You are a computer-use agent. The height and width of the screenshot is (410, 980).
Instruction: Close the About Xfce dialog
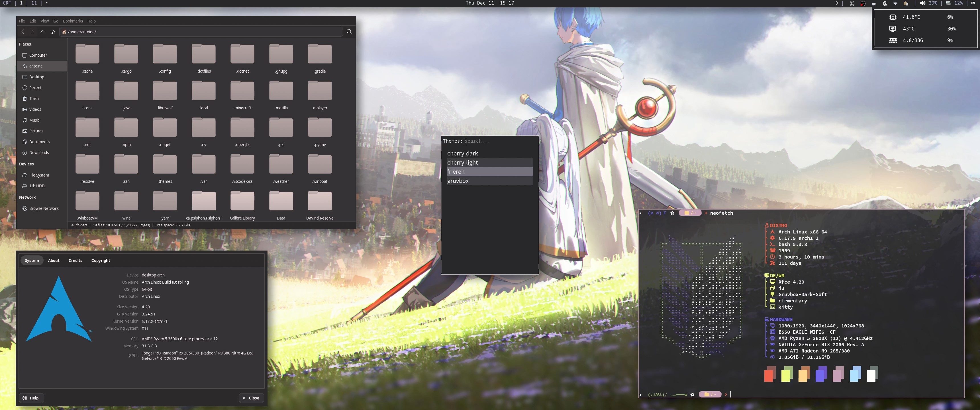pyautogui.click(x=251, y=398)
